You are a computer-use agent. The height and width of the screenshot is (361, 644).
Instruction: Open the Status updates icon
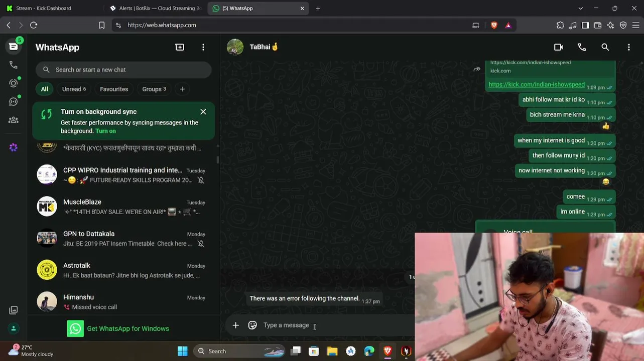(14, 83)
